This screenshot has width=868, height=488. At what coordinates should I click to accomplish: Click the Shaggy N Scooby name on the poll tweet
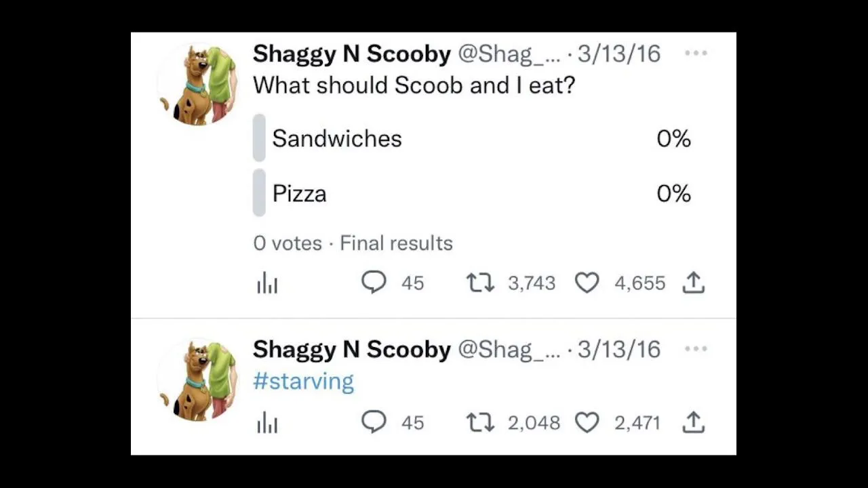pos(351,54)
